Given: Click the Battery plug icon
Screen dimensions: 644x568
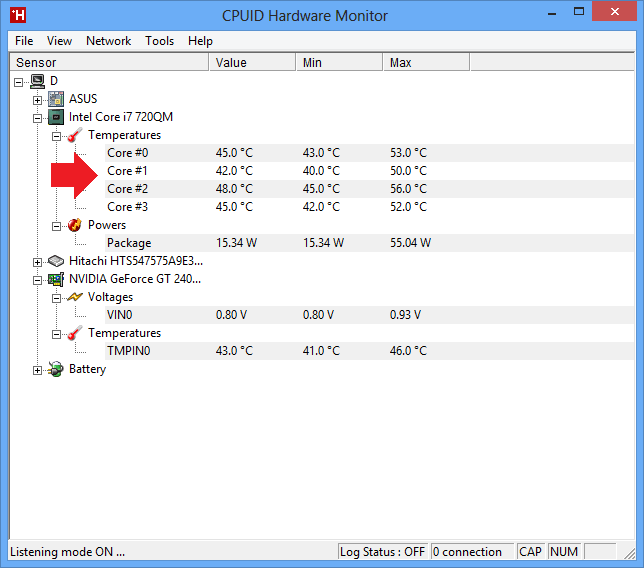Looking at the screenshot, I should [x=56, y=369].
